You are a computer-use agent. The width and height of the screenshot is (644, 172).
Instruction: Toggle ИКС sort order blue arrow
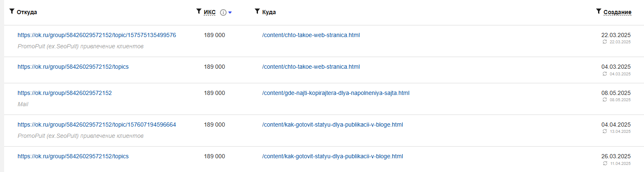(x=230, y=12)
